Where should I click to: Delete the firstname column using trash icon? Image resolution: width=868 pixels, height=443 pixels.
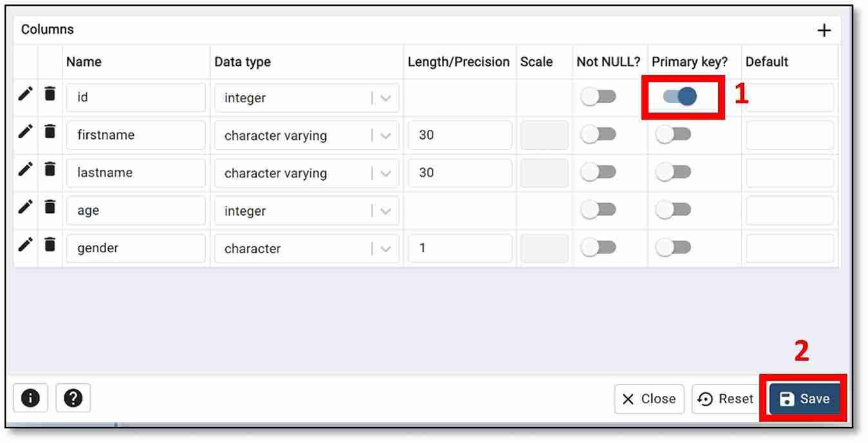[x=50, y=132]
